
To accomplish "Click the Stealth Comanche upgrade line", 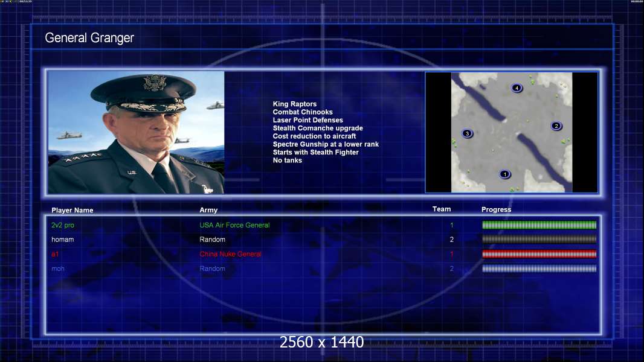I will click(318, 128).
